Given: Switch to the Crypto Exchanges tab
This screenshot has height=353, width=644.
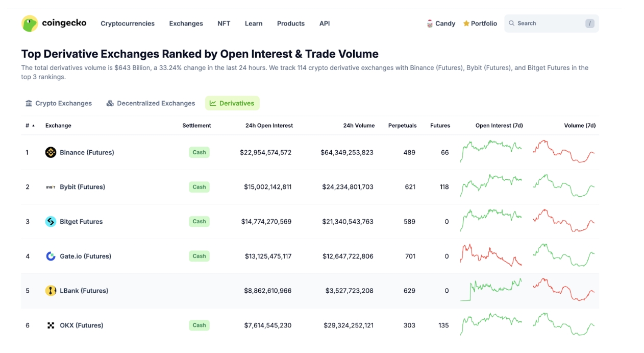Looking at the screenshot, I should (x=59, y=103).
